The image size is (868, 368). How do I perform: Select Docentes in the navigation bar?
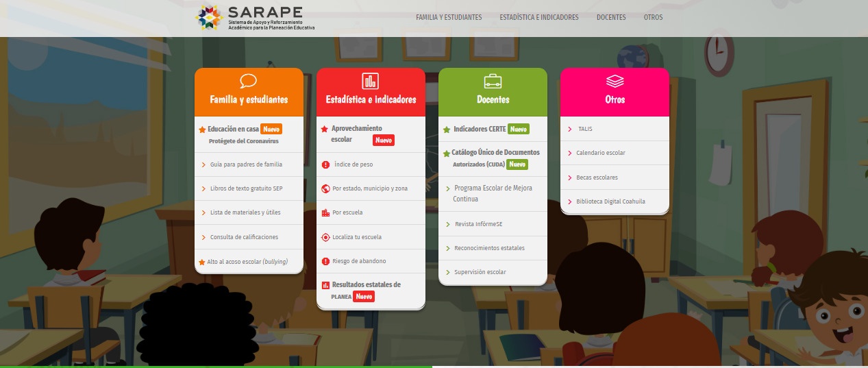(x=611, y=17)
